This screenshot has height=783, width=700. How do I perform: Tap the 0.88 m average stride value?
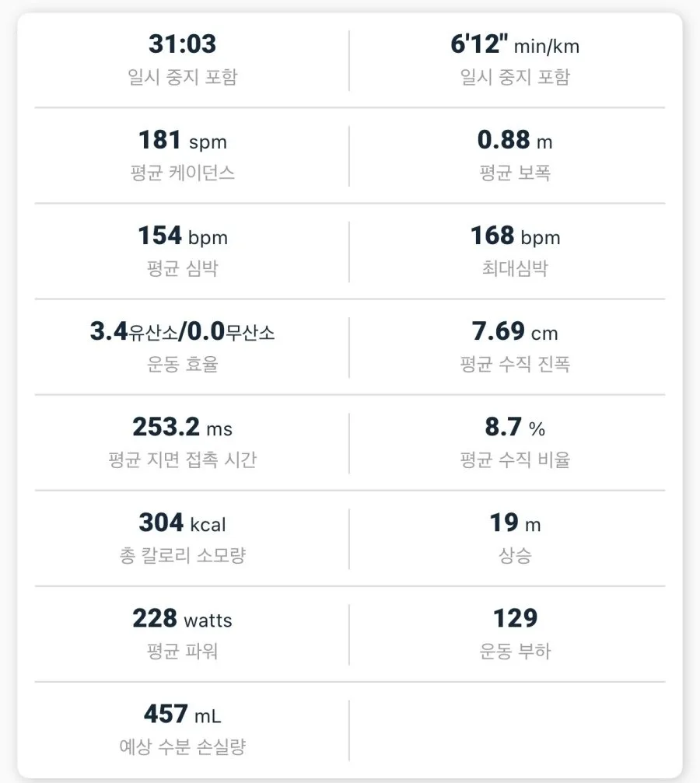(x=515, y=140)
